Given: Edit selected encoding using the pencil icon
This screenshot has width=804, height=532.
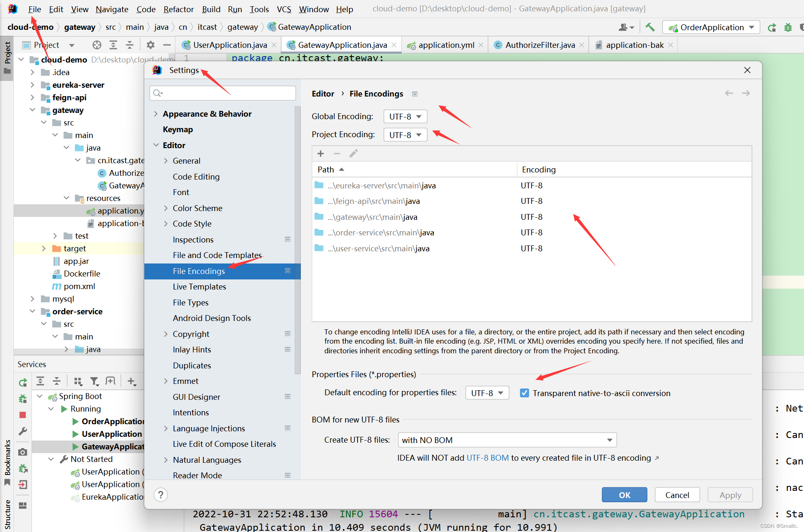Looking at the screenshot, I should coord(353,154).
